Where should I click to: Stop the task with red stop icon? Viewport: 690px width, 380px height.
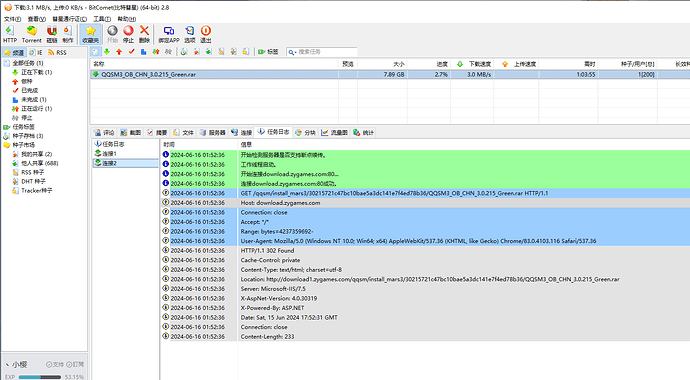128,34
